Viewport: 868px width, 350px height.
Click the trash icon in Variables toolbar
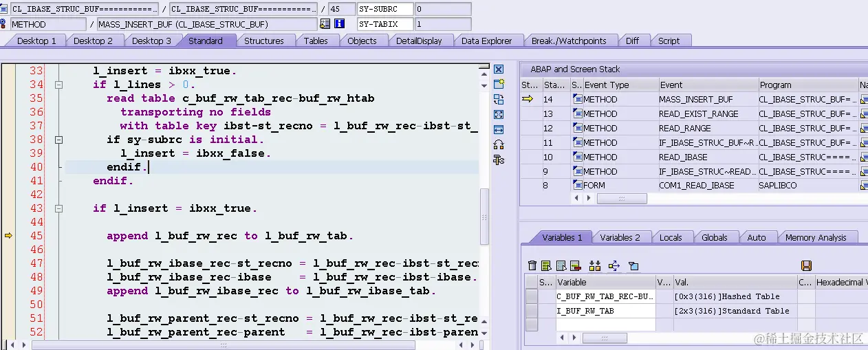coord(532,265)
